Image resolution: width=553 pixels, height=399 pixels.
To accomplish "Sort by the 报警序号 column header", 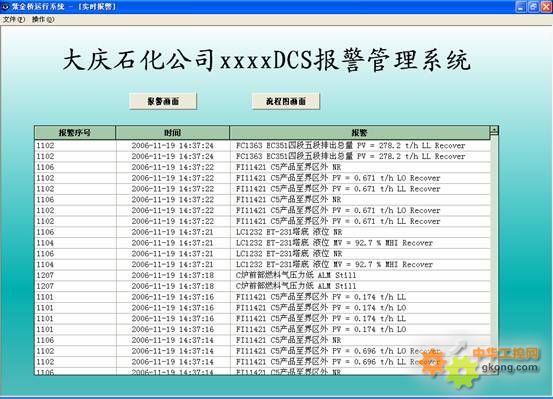I will 75,133.
